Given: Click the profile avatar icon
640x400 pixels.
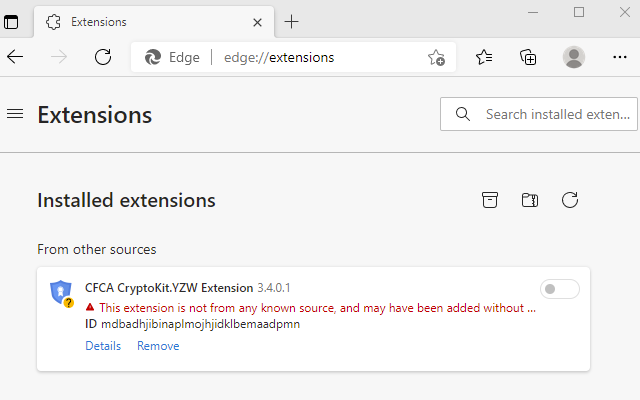Looking at the screenshot, I should (x=574, y=57).
